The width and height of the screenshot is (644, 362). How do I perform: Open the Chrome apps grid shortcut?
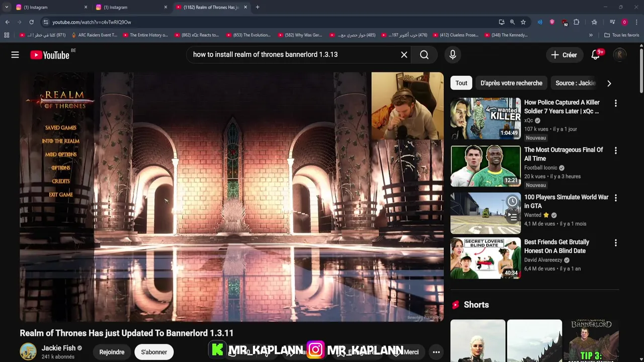(x=7, y=35)
